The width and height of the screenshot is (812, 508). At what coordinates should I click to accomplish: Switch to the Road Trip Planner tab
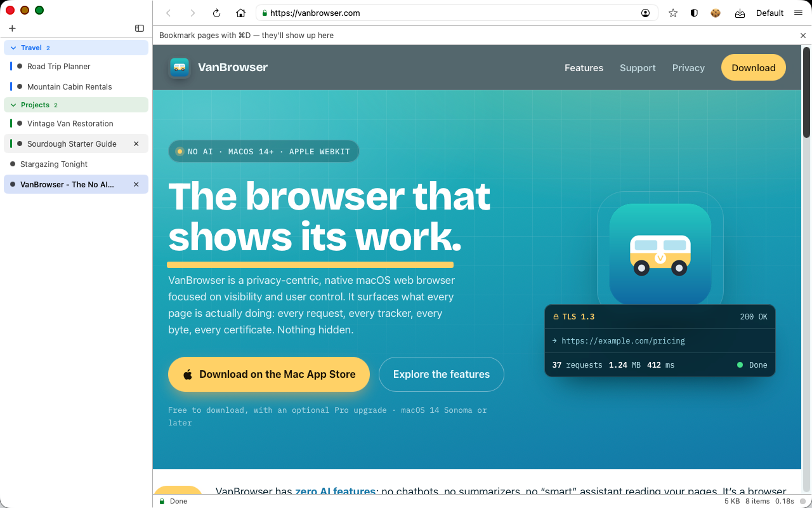pyautogui.click(x=76, y=66)
